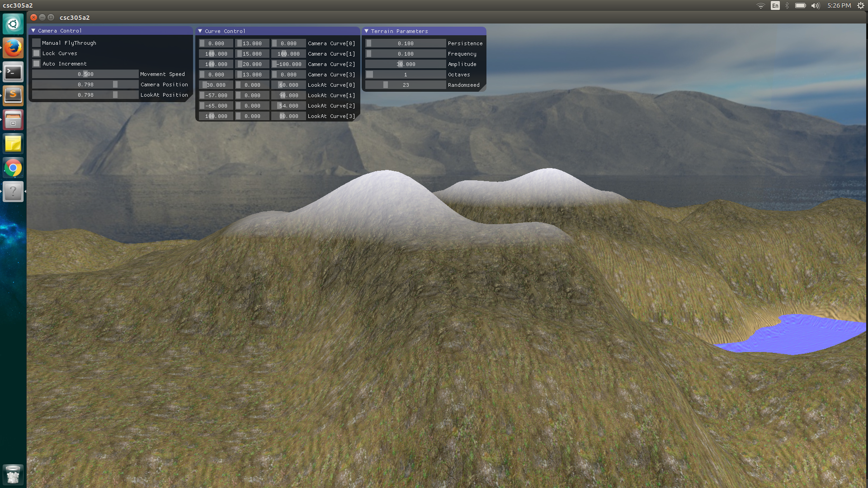Open the sticky notes launcher icon

(13, 144)
